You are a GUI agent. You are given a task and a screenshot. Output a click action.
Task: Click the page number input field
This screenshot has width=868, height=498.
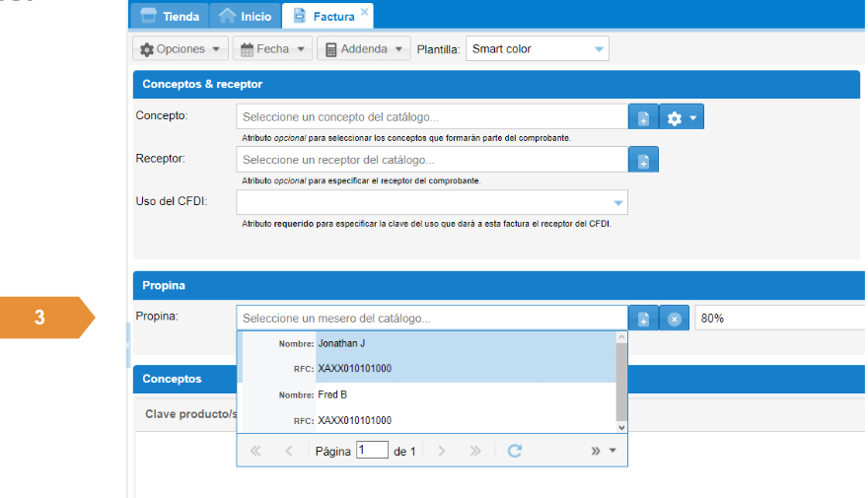coord(372,450)
